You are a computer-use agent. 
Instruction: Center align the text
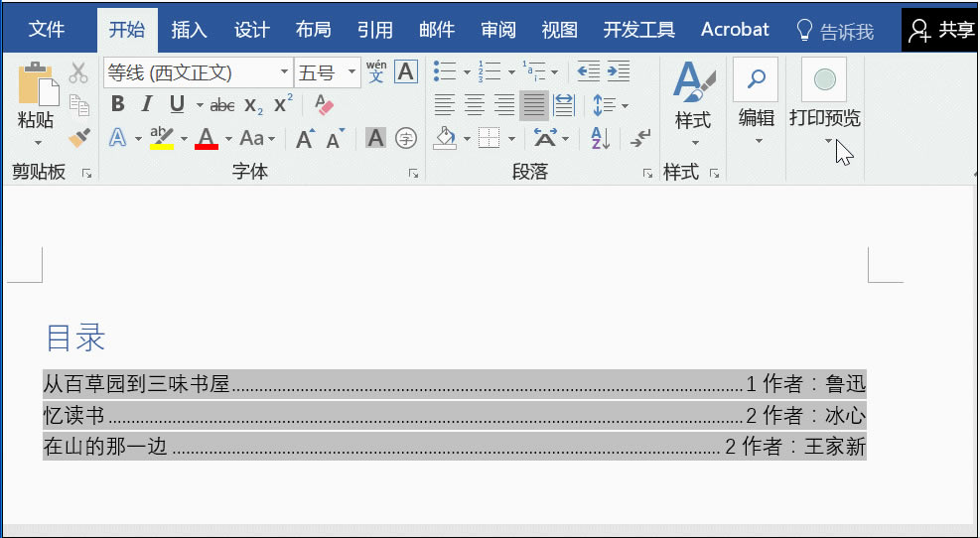(475, 105)
